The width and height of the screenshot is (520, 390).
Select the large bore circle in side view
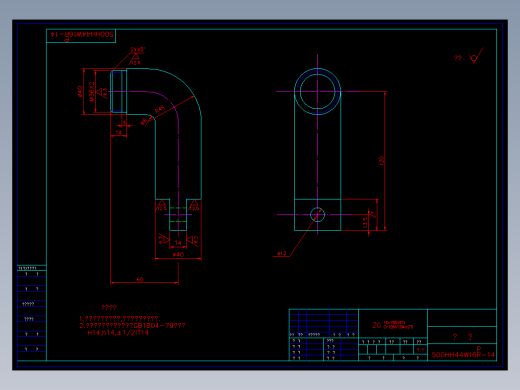[317, 91]
